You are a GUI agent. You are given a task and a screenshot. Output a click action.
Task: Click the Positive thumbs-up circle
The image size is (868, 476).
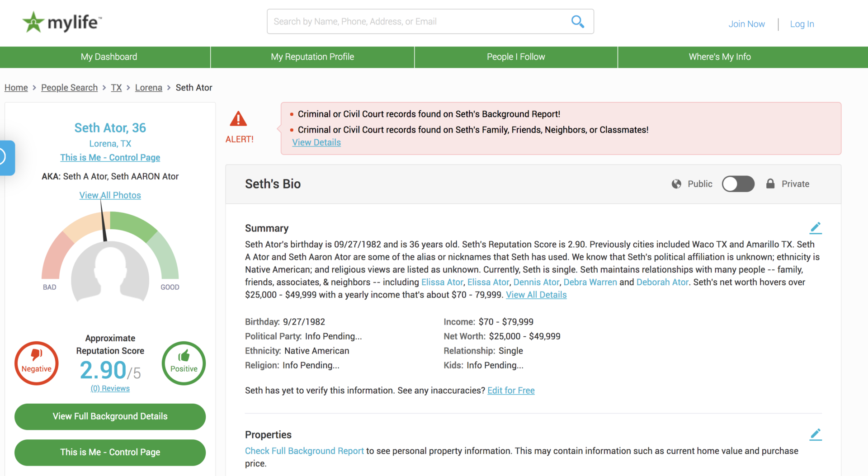tap(184, 363)
